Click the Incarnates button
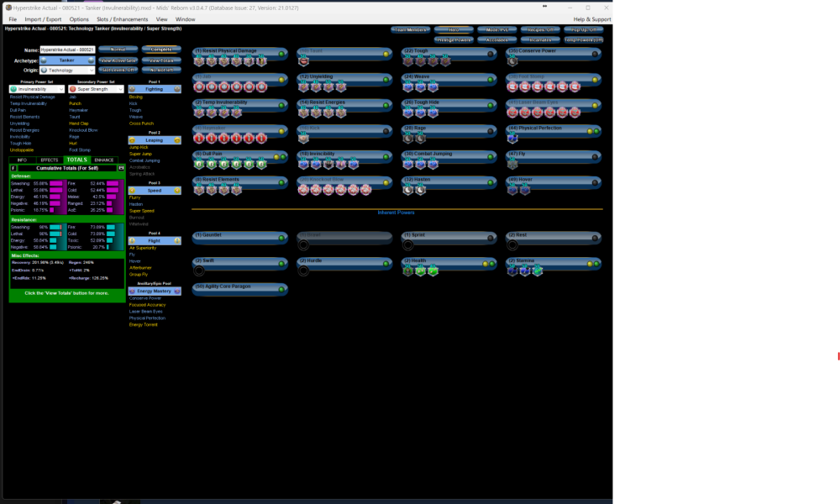 coord(540,39)
